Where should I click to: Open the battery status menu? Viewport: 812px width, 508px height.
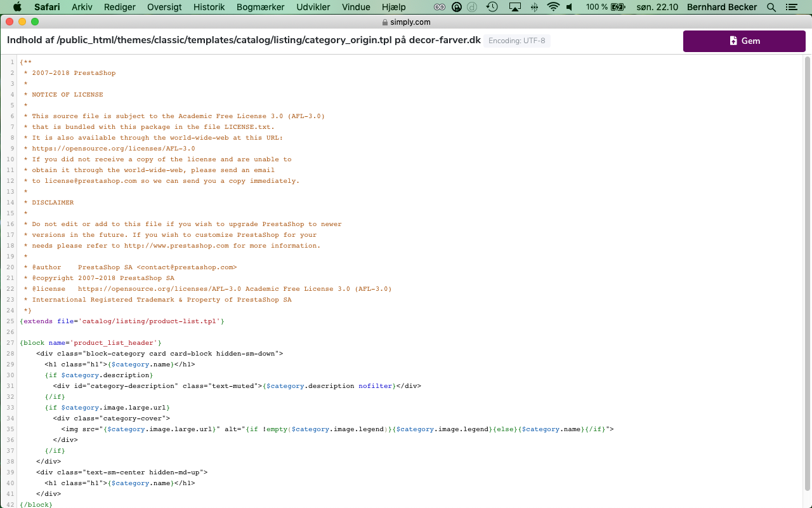coord(606,7)
